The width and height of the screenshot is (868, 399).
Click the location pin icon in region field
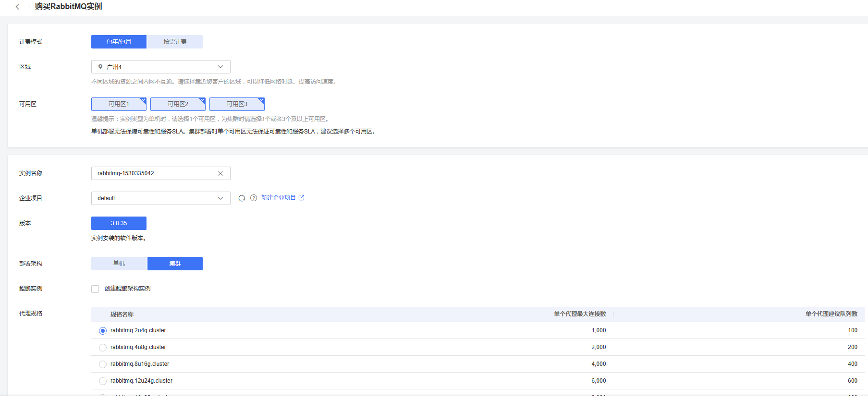[100, 67]
